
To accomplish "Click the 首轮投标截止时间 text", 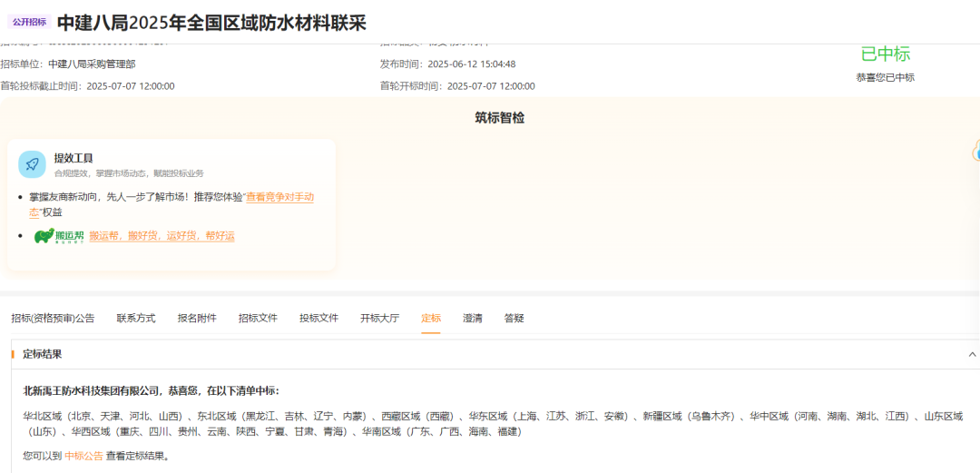I will coord(87,85).
